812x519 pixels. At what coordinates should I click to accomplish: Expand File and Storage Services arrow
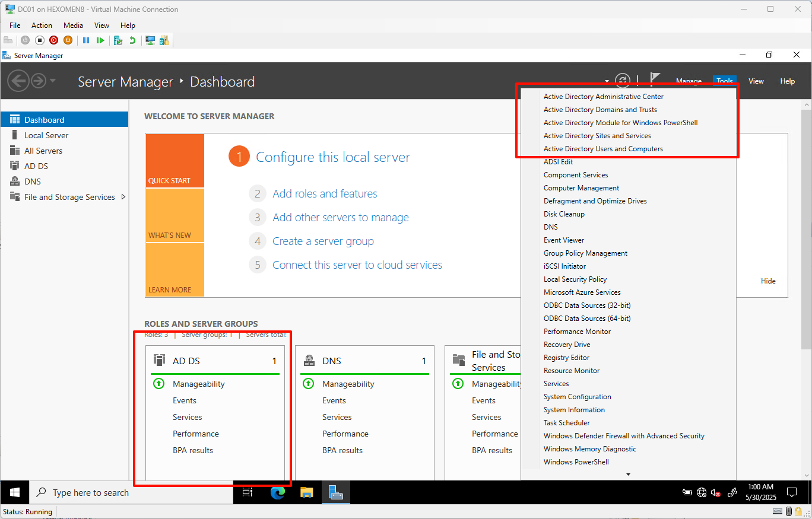tap(123, 197)
